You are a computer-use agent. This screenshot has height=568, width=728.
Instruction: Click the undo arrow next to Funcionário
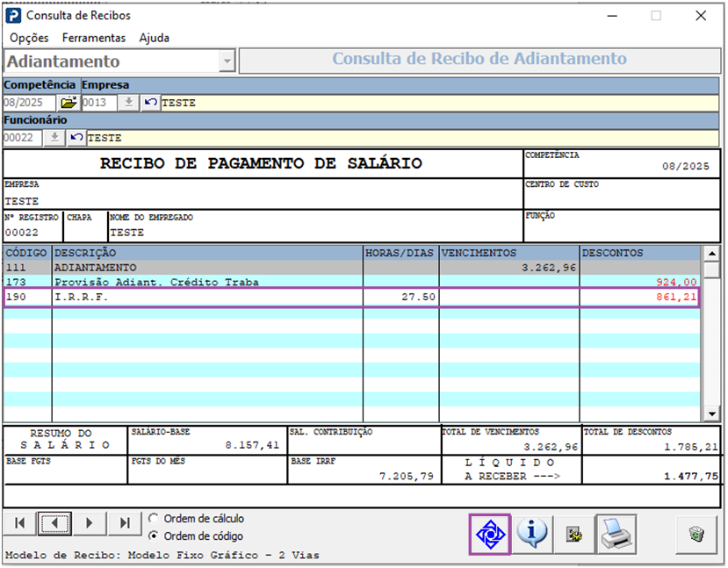[76, 138]
